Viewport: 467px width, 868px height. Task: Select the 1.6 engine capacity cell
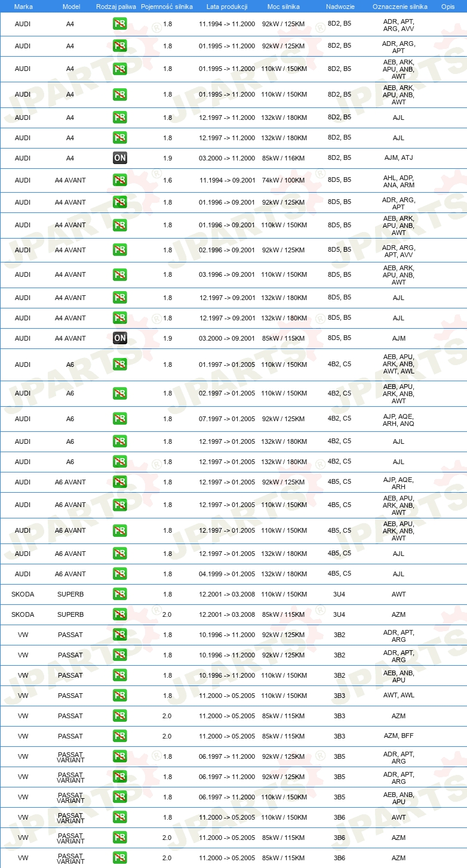(167, 180)
